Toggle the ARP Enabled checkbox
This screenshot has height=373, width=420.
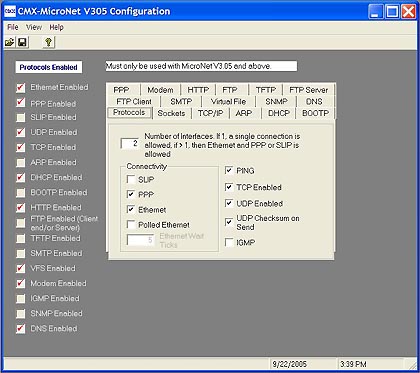(x=21, y=163)
